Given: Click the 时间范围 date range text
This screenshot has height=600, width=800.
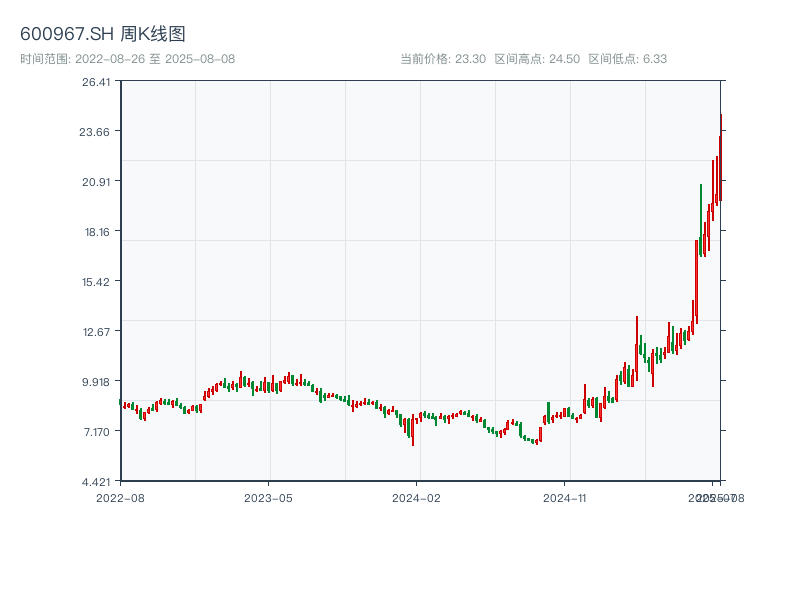Looking at the screenshot, I should tap(128, 59).
